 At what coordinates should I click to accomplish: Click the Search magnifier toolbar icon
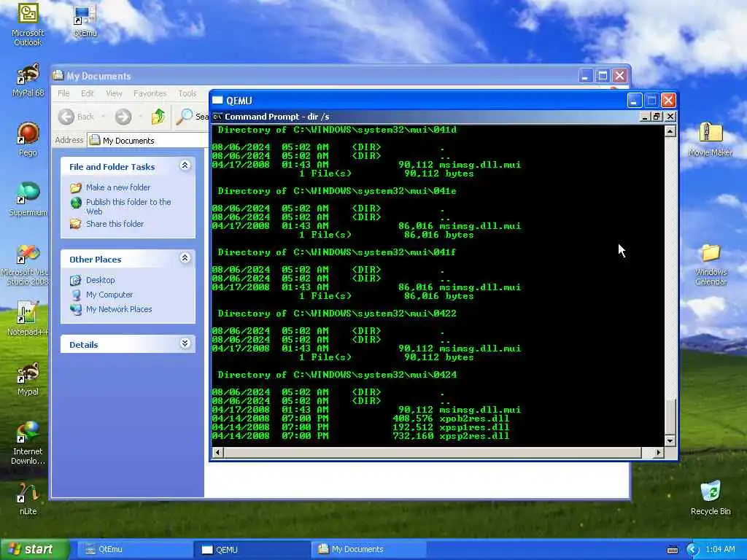tap(185, 117)
